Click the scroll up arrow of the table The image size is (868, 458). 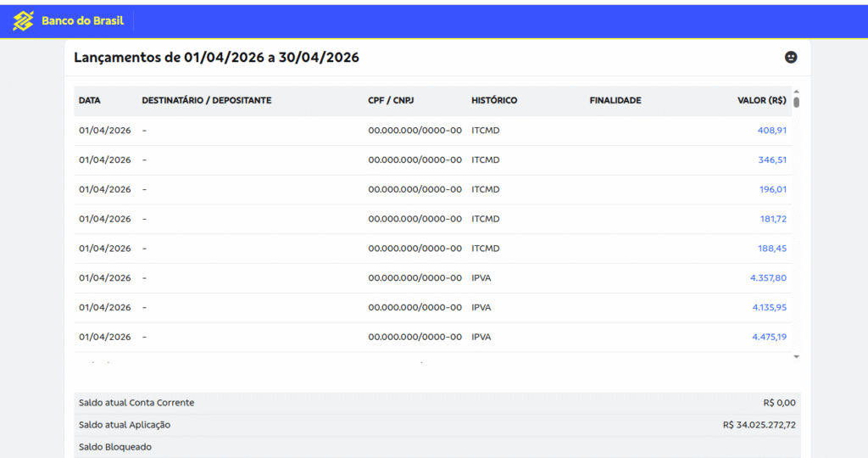point(796,92)
